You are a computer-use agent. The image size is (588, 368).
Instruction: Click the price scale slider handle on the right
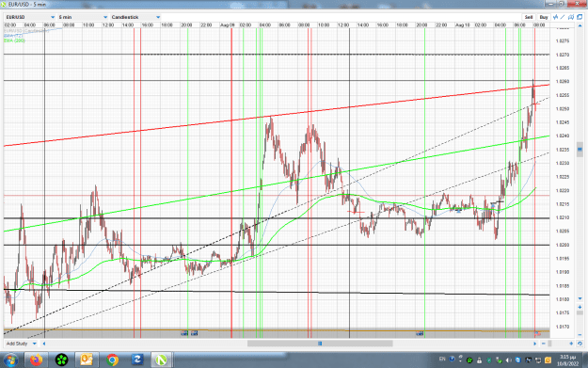[x=580, y=150]
